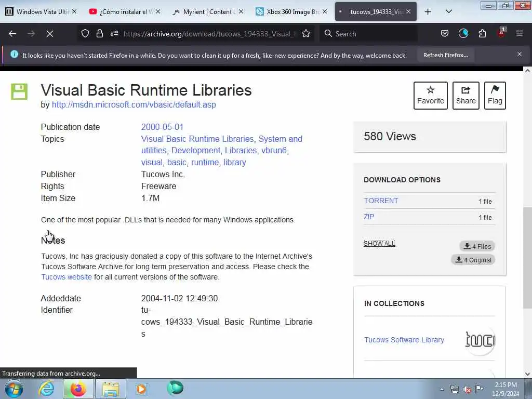Go back using the browser back arrow
The width and height of the screenshot is (532, 399).
coord(12,34)
